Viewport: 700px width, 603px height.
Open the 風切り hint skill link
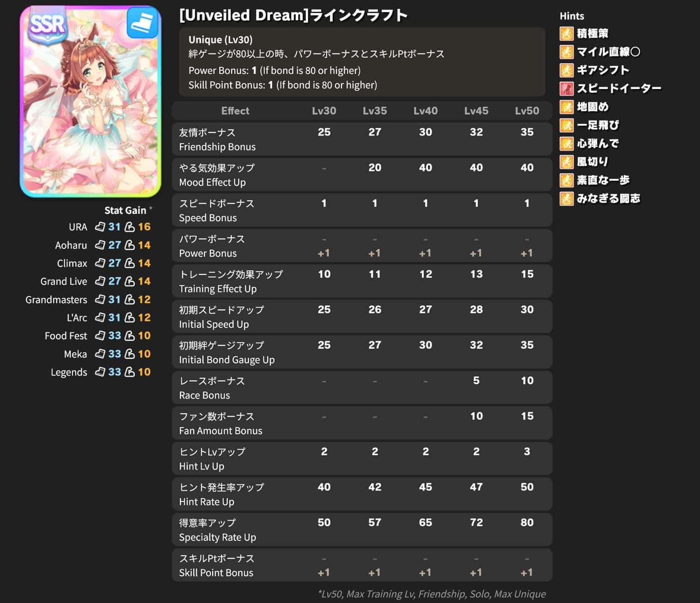[x=592, y=162]
